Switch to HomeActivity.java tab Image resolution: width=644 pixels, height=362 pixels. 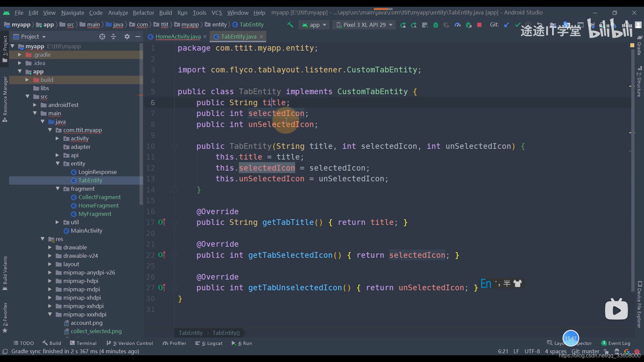(x=178, y=37)
